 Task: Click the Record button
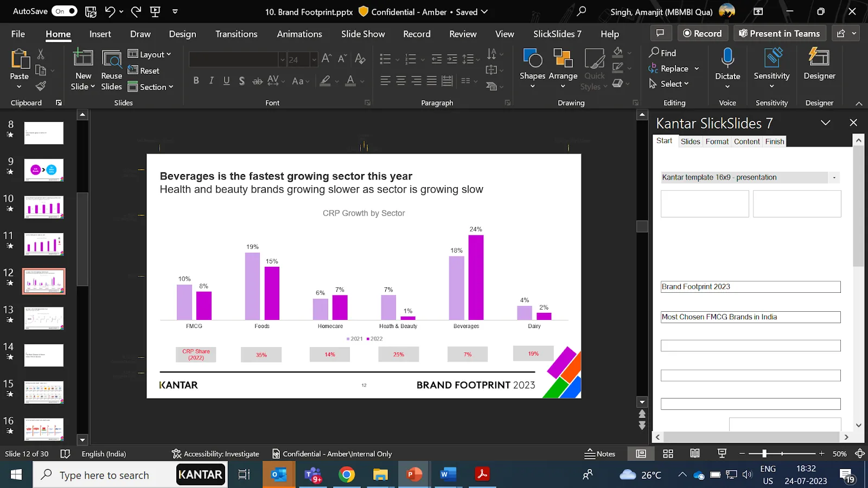click(702, 34)
